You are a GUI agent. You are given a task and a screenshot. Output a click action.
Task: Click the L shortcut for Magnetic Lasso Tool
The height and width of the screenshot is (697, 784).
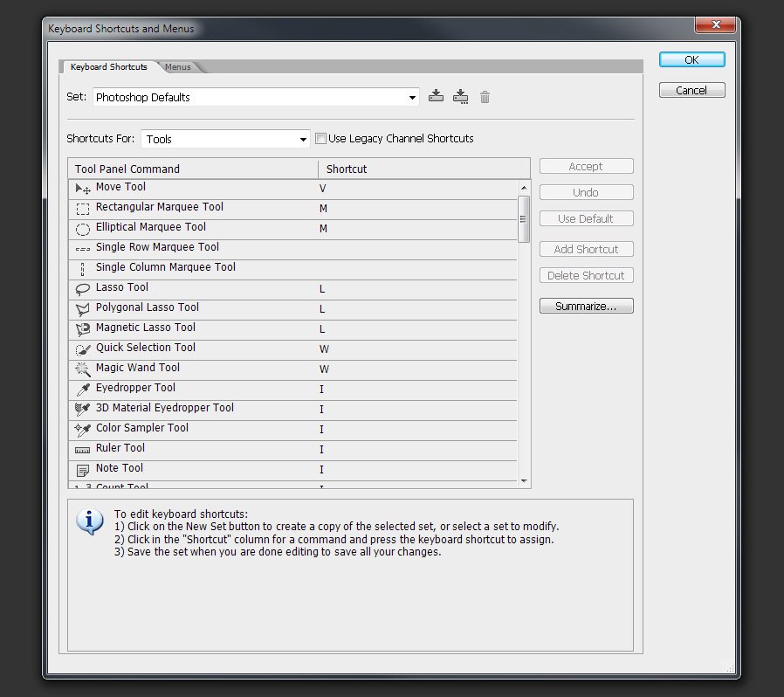(322, 329)
